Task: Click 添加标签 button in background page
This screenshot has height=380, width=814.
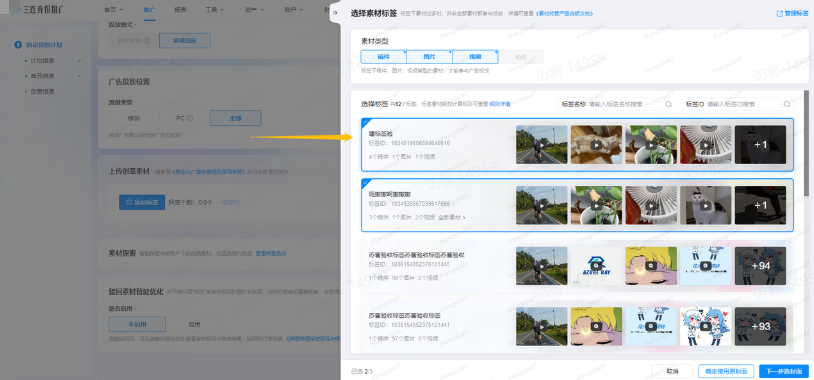Action: point(142,202)
